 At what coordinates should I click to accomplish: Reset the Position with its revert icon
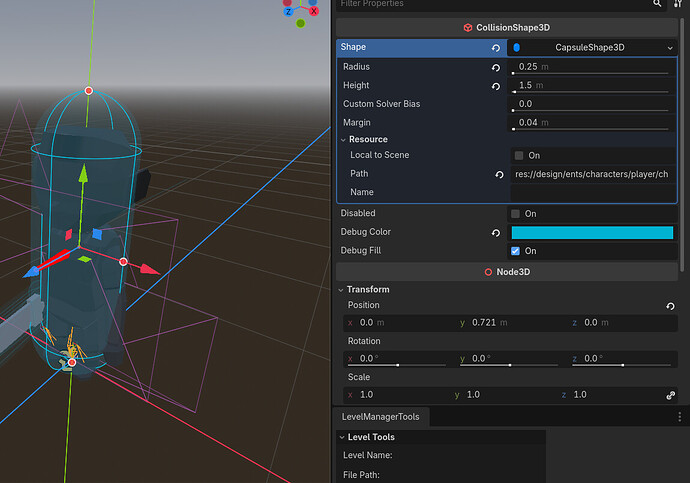(x=670, y=306)
